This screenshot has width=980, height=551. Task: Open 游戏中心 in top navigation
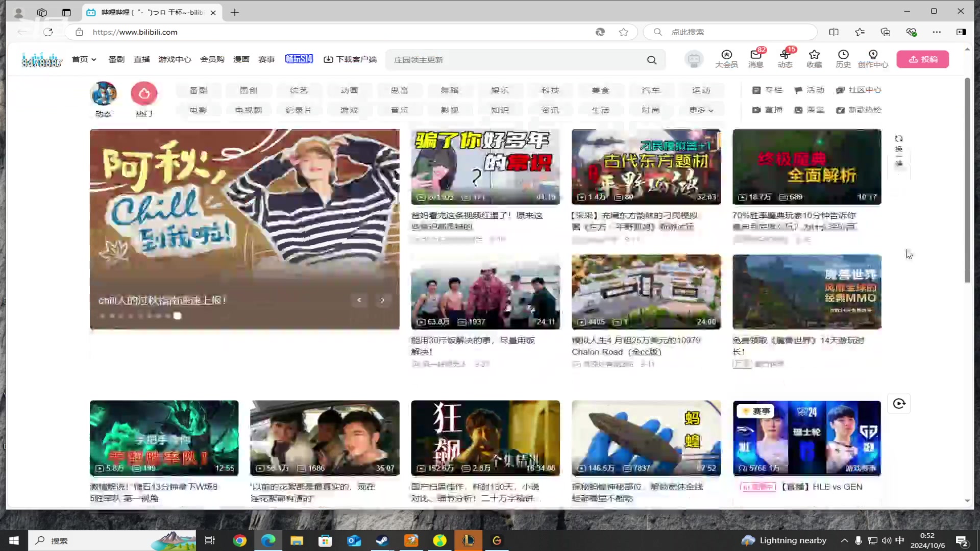point(175,59)
